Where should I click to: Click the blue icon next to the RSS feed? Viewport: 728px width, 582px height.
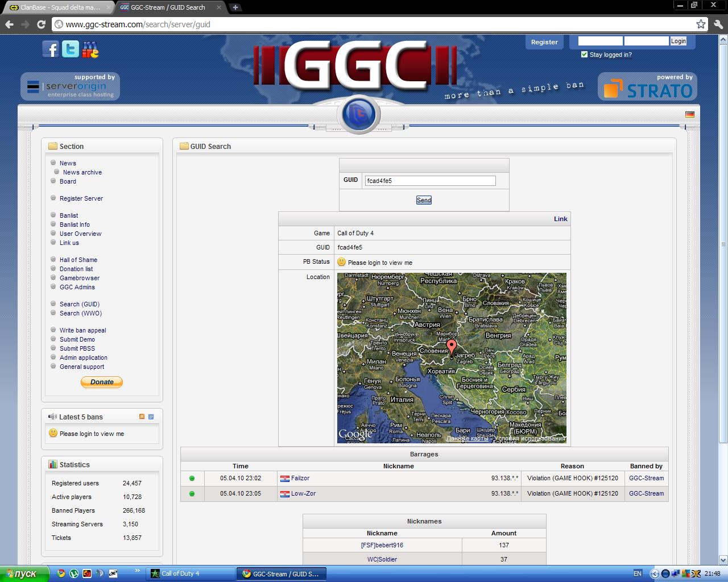[x=151, y=417]
